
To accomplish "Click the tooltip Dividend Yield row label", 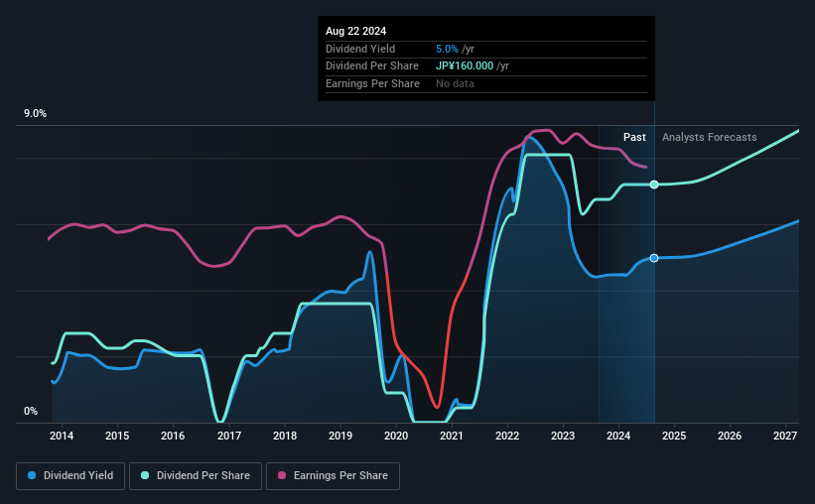I will point(360,49).
